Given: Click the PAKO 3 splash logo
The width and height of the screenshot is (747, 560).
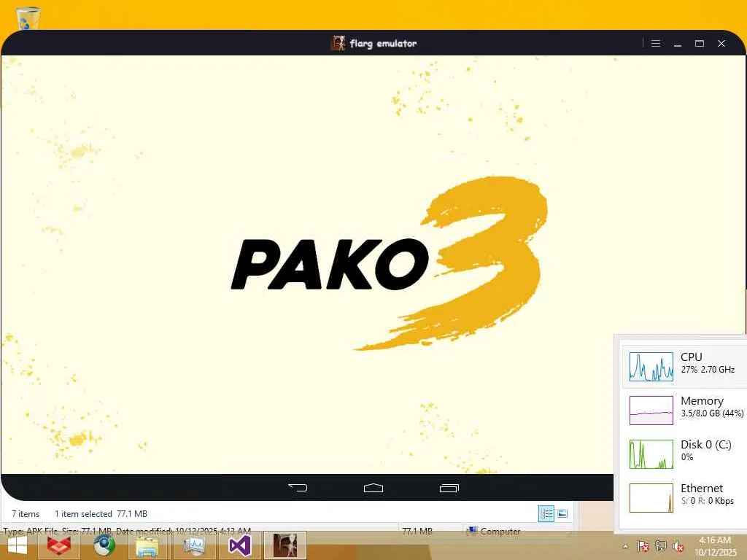Looking at the screenshot, I should (390, 263).
